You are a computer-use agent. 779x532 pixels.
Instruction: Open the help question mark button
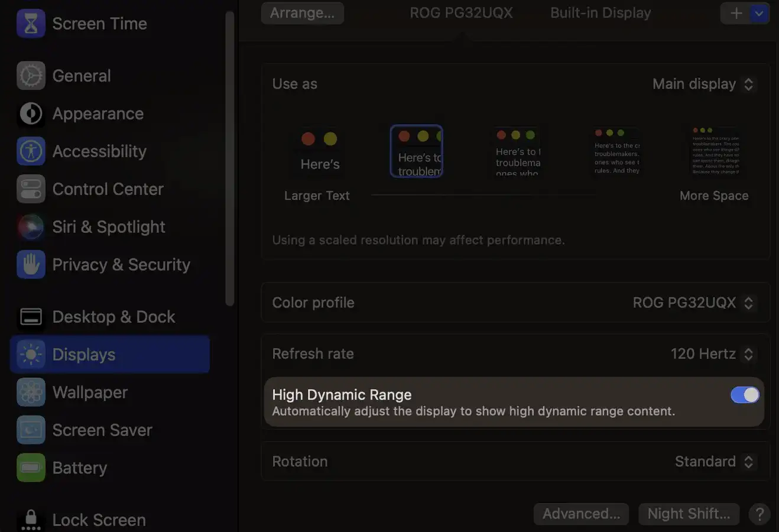click(759, 514)
